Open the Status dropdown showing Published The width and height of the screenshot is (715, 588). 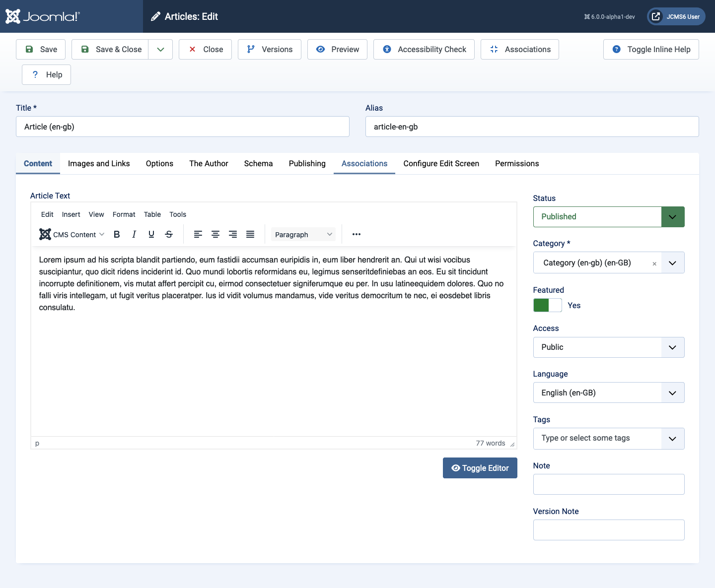point(608,217)
